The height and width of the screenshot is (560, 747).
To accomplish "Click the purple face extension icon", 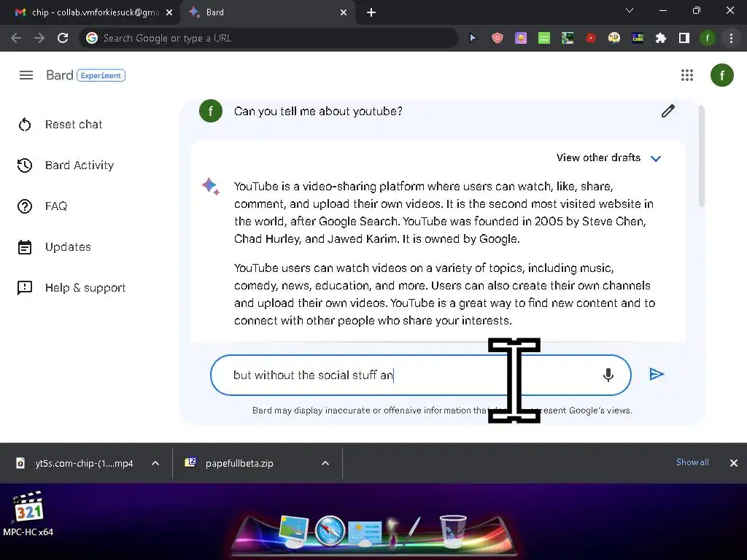I will pos(521,38).
